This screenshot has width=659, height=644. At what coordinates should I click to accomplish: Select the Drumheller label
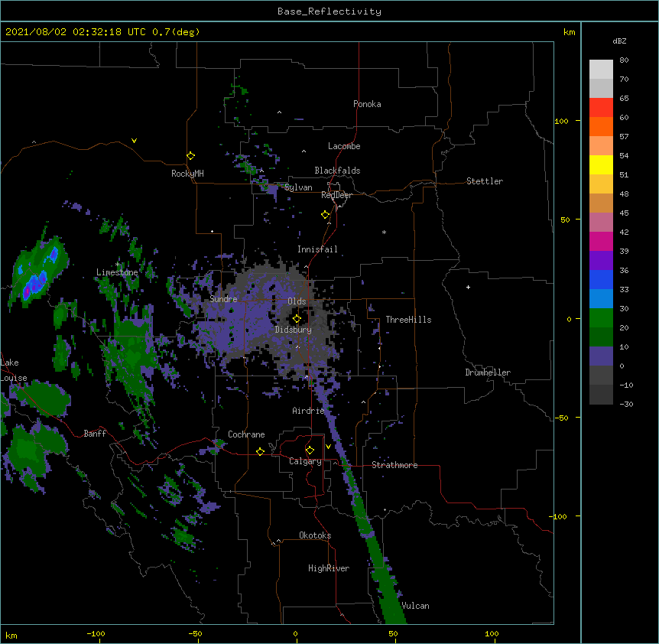tap(488, 372)
